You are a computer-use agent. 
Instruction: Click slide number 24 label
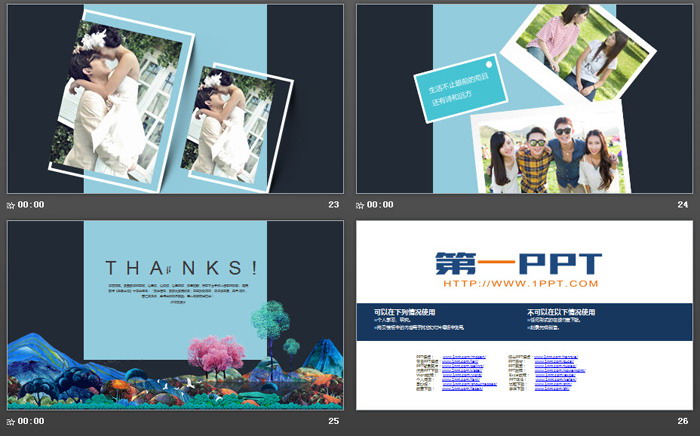point(683,205)
